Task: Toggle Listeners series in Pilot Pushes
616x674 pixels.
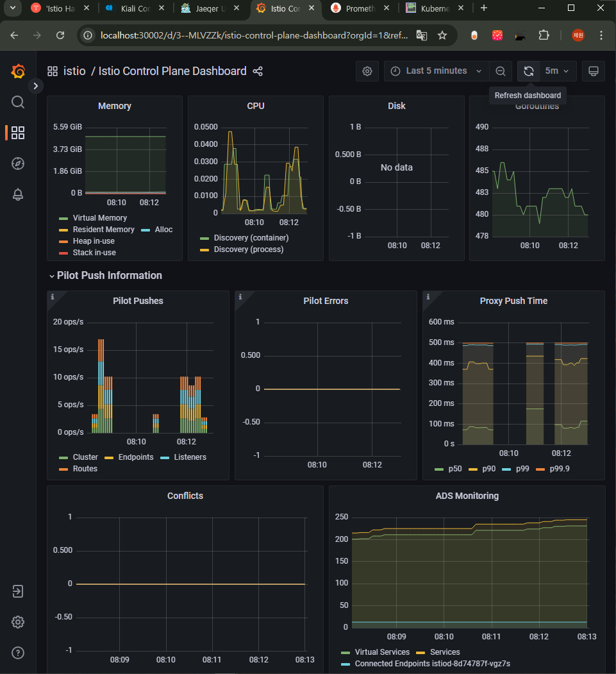Action: (x=190, y=457)
